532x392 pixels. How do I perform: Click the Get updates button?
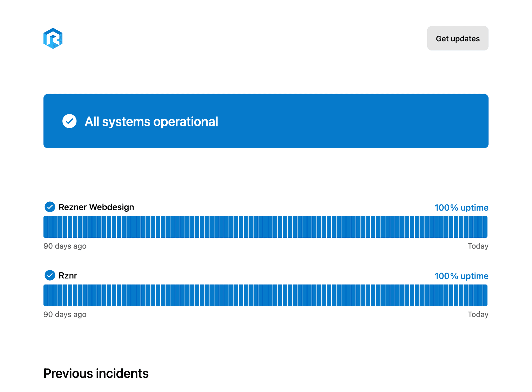(x=457, y=38)
